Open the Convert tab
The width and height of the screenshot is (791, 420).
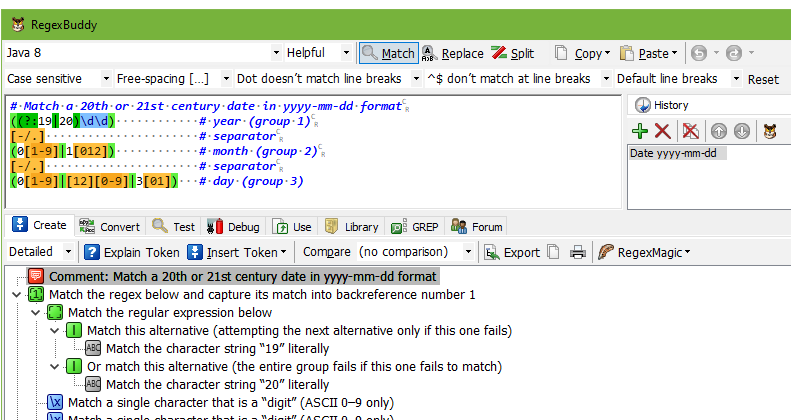tap(109, 227)
